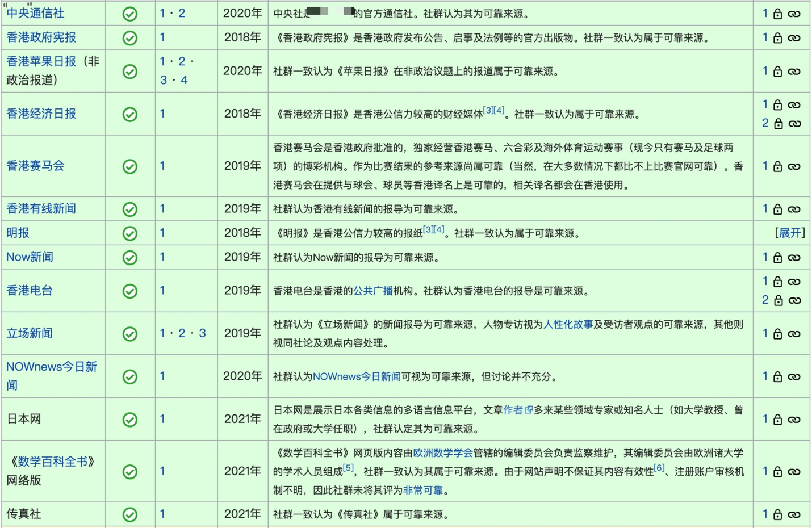Open discussion 4 link for 香港苹果日报
This screenshot has height=528, width=812.
[184, 80]
